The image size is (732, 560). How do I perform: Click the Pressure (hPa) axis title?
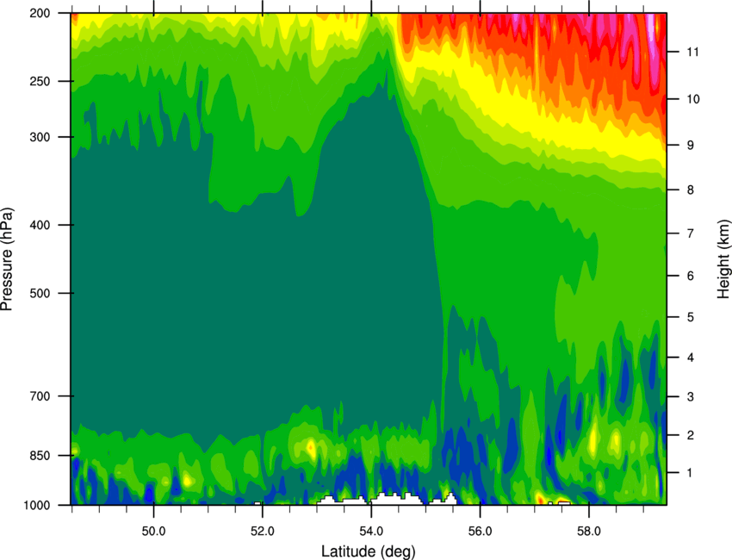(x=7, y=258)
